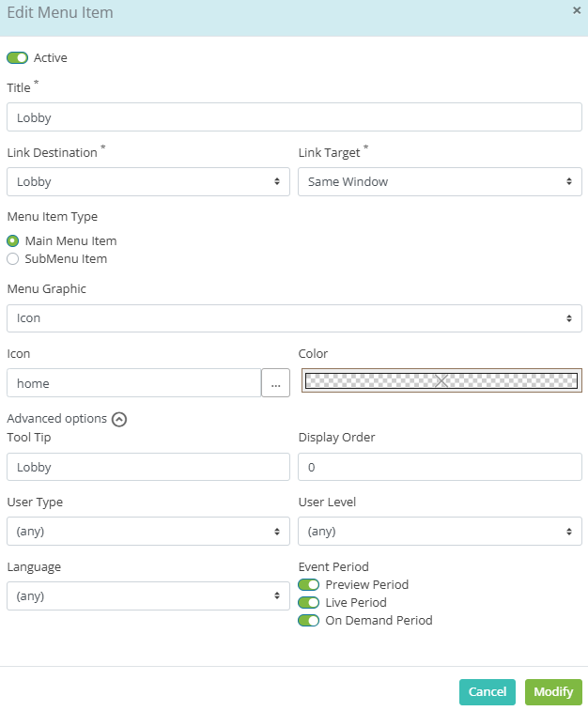The height and width of the screenshot is (711, 588).
Task: Open the Link Target dropdown
Action: tap(440, 182)
